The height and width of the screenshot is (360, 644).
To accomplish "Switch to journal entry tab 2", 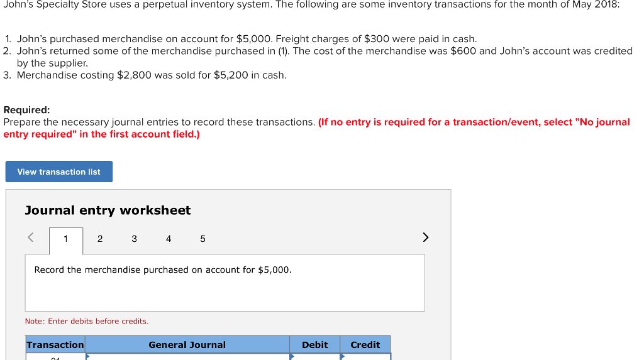I will (100, 239).
